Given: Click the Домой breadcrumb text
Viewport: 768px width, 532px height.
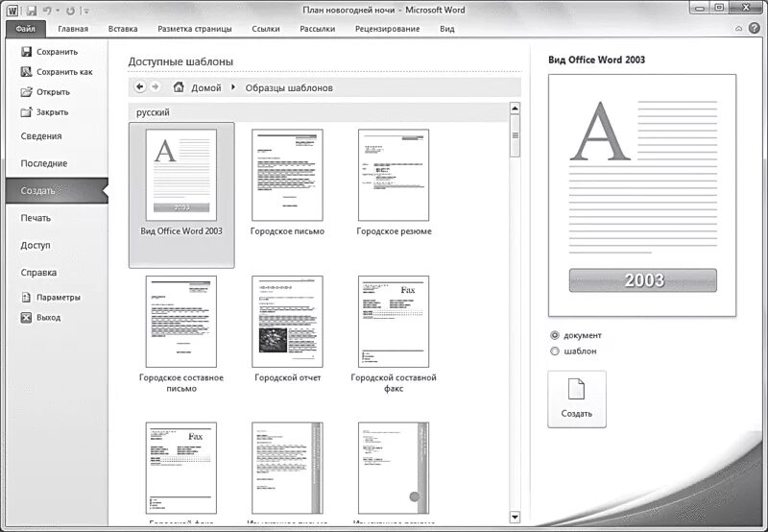Looking at the screenshot, I should tap(206, 87).
